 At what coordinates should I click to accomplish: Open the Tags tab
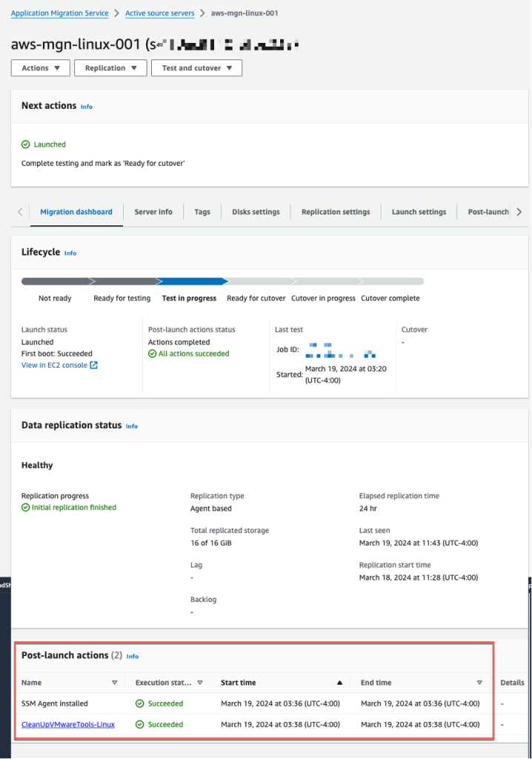[202, 211]
